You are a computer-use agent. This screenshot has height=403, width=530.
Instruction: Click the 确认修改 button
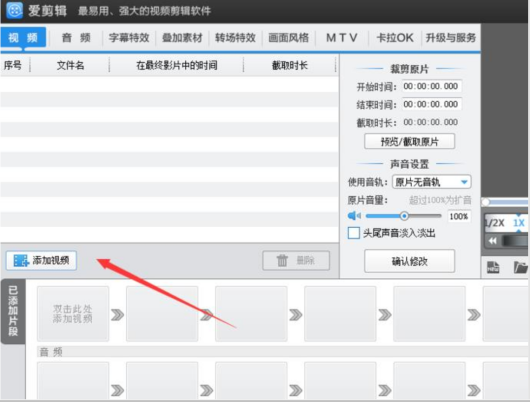pos(409,261)
